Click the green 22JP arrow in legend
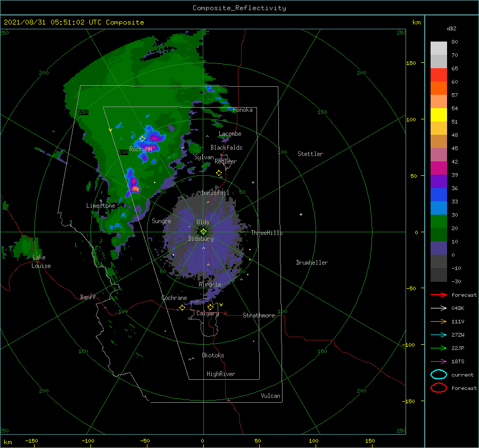The width and height of the screenshot is (479, 448). coord(439,348)
